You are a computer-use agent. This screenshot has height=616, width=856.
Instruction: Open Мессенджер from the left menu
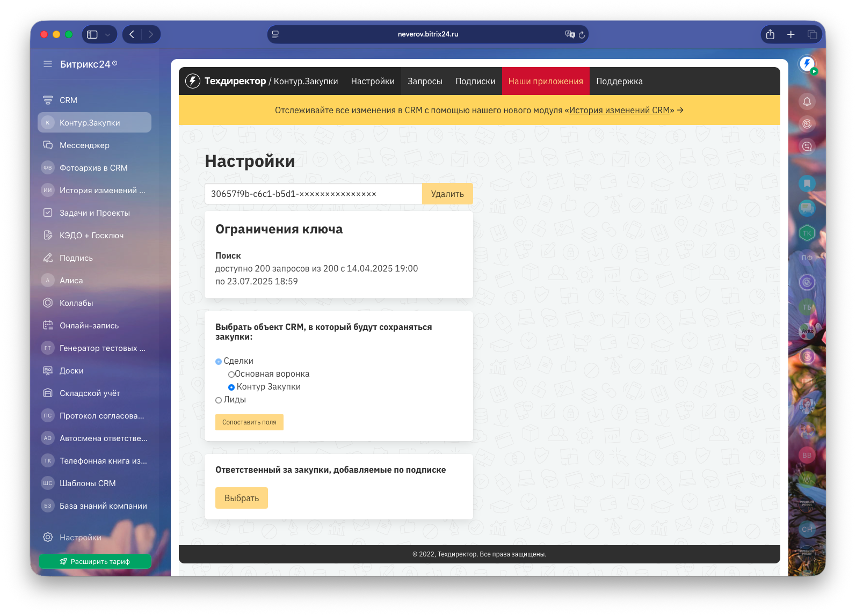95,145
